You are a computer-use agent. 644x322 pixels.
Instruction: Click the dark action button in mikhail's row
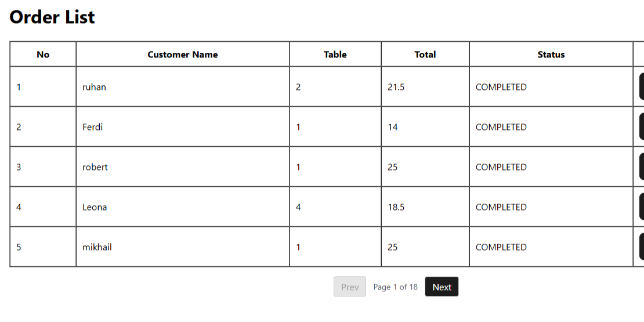pos(641,247)
